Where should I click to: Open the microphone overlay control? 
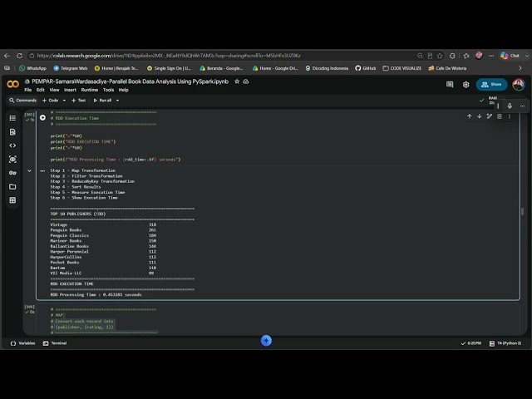click(x=510, y=106)
